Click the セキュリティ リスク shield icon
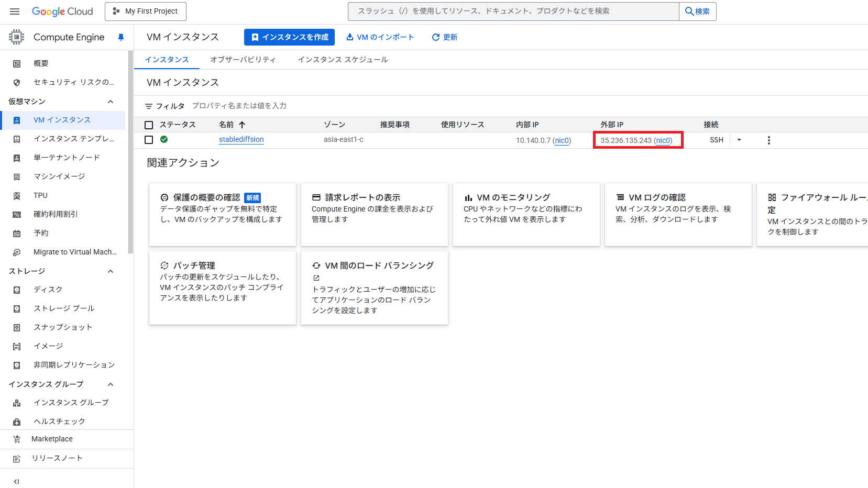The width and height of the screenshot is (868, 488). coord(17,82)
